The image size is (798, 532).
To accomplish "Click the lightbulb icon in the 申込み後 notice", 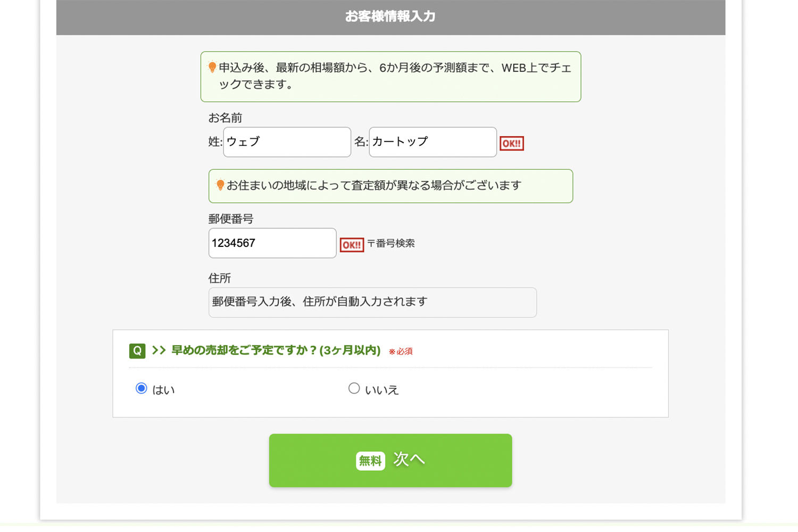I will click(212, 68).
